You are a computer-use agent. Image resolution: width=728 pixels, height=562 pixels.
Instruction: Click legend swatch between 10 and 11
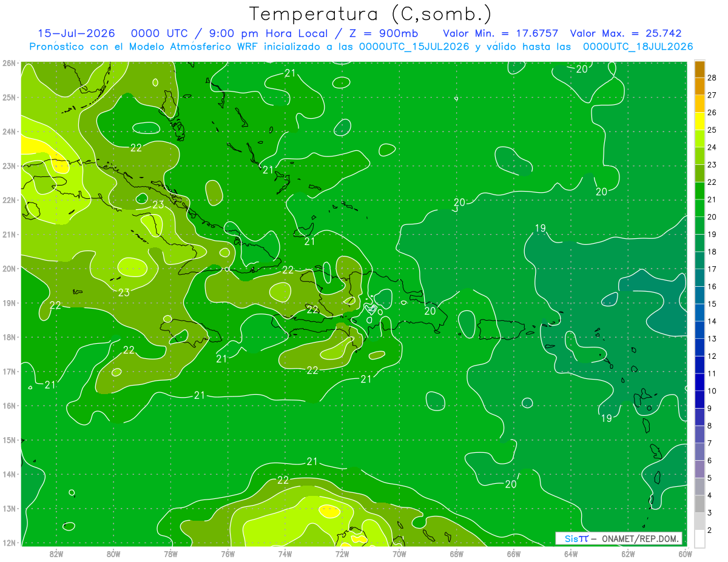point(699,383)
